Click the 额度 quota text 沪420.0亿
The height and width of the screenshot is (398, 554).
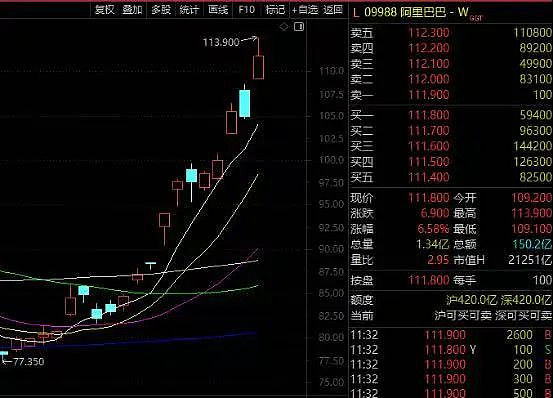tap(471, 300)
